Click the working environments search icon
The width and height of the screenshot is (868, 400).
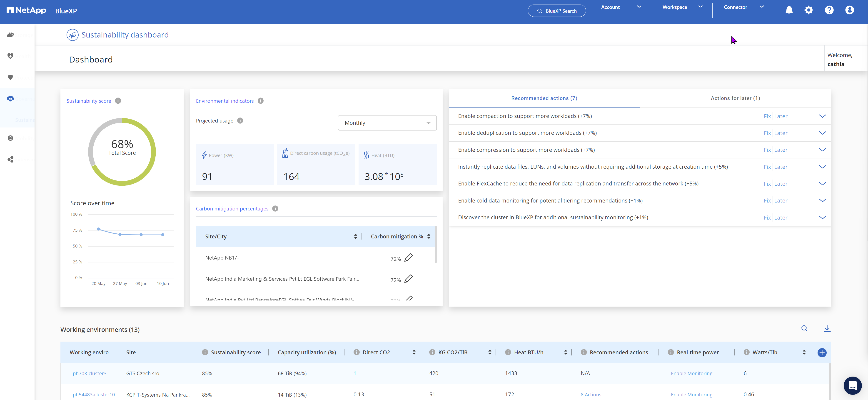pos(804,329)
